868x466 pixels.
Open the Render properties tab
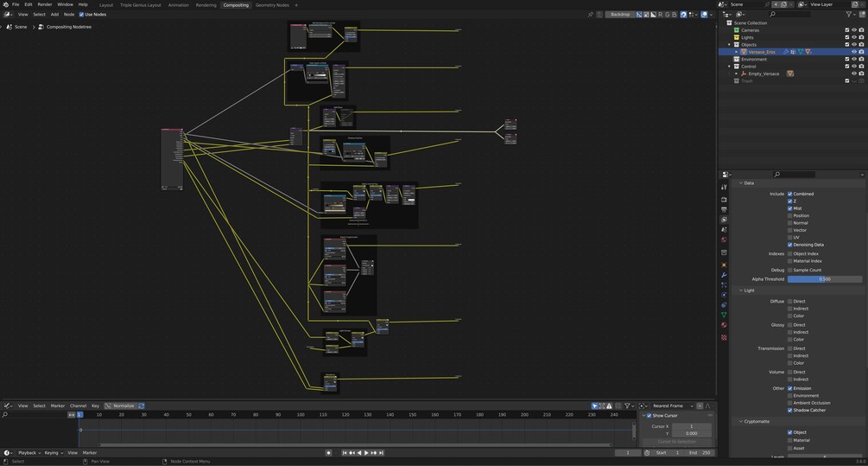[x=724, y=200]
